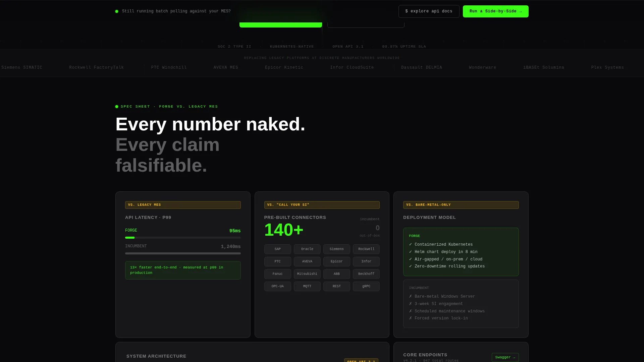The height and width of the screenshot is (362, 644).
Task: Click 'iBASEt Solumina' in the marquee
Action: (x=543, y=67)
